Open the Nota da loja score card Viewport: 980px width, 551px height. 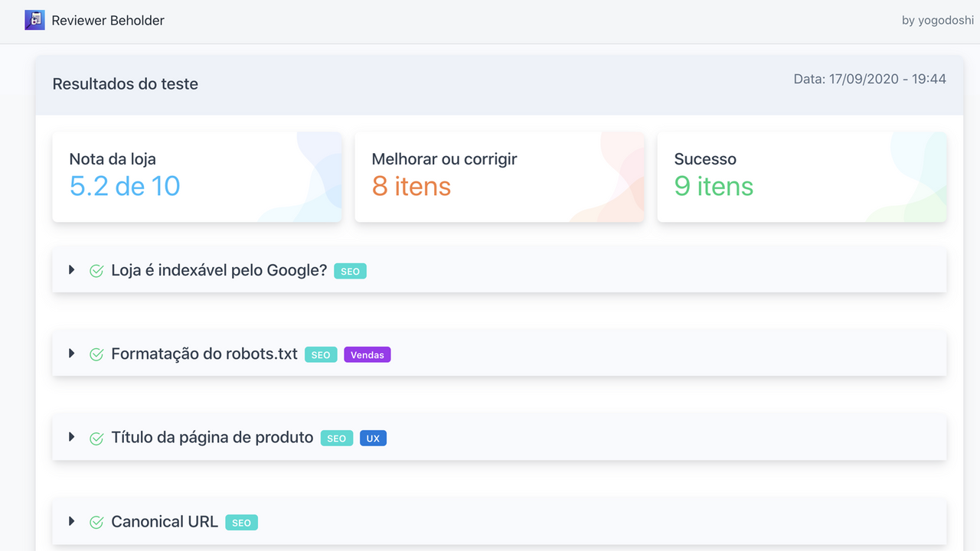197,177
